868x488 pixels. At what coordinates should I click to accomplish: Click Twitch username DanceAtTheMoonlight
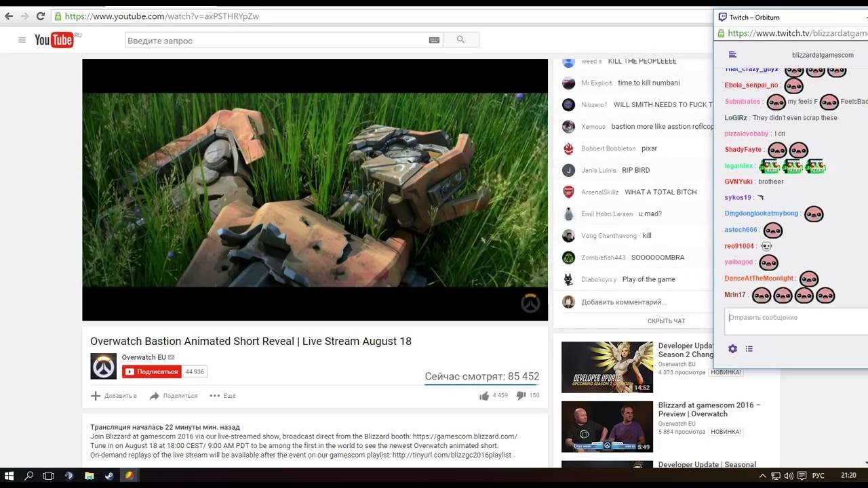pyautogui.click(x=759, y=278)
